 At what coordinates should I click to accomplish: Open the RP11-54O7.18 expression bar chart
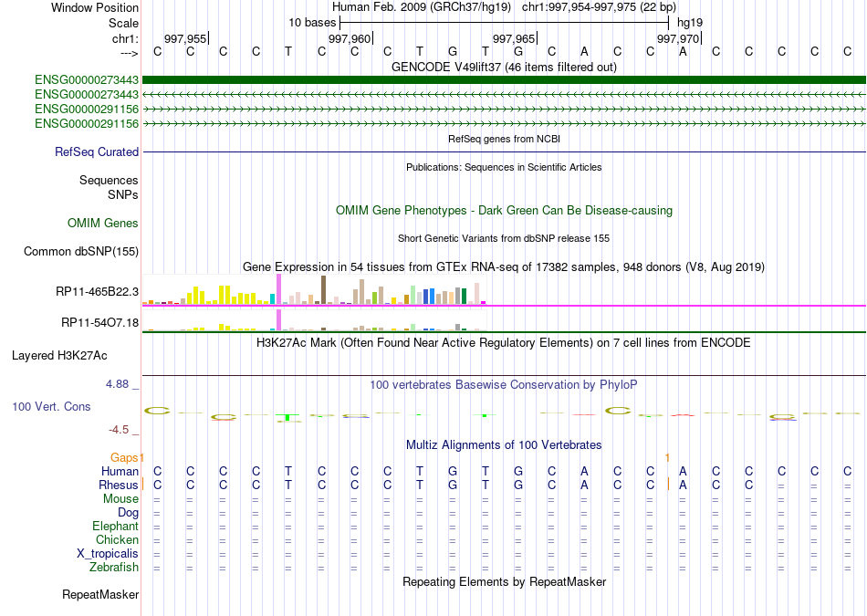click(314, 320)
